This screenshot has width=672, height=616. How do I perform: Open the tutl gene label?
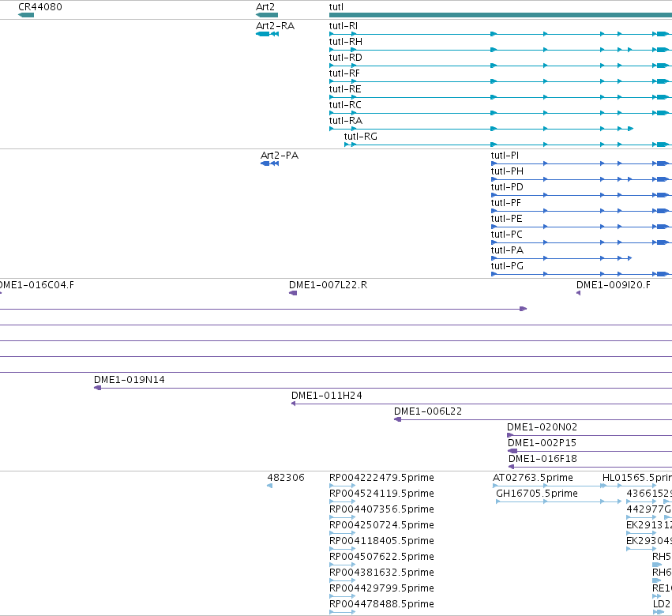point(336,7)
